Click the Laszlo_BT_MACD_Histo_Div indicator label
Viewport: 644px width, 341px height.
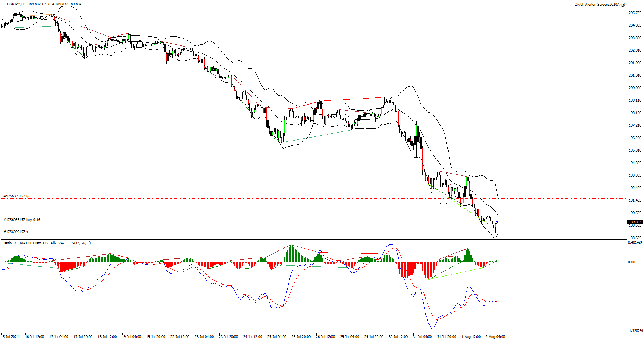(x=46, y=243)
